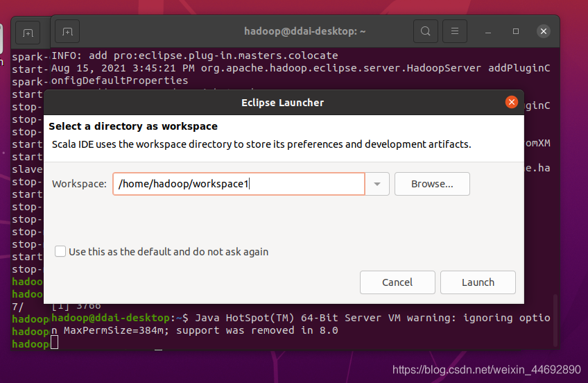The image size is (588, 383).
Task: Click the 'Workspace:' label
Action: click(80, 184)
